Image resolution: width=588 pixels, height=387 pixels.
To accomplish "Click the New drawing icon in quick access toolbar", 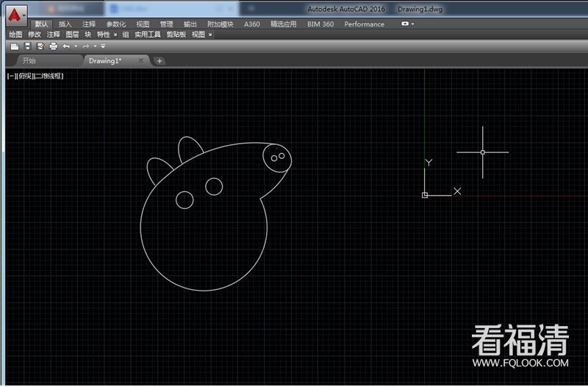I will point(15,46).
